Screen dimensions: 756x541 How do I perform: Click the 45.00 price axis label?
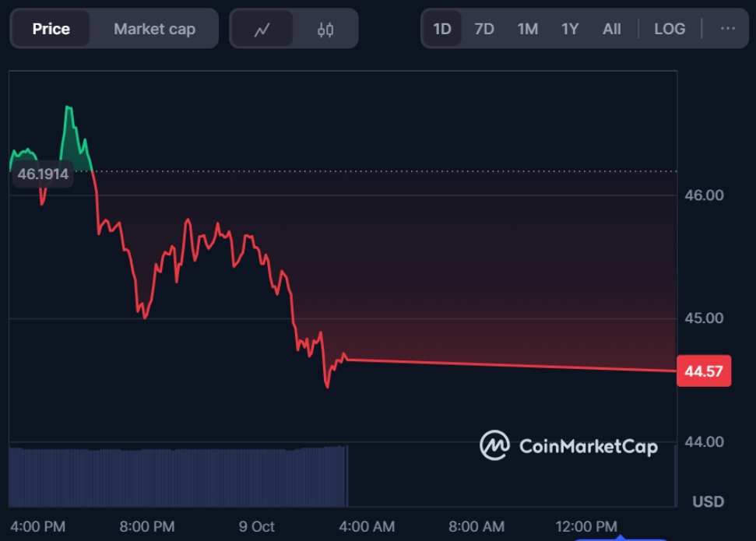705,318
